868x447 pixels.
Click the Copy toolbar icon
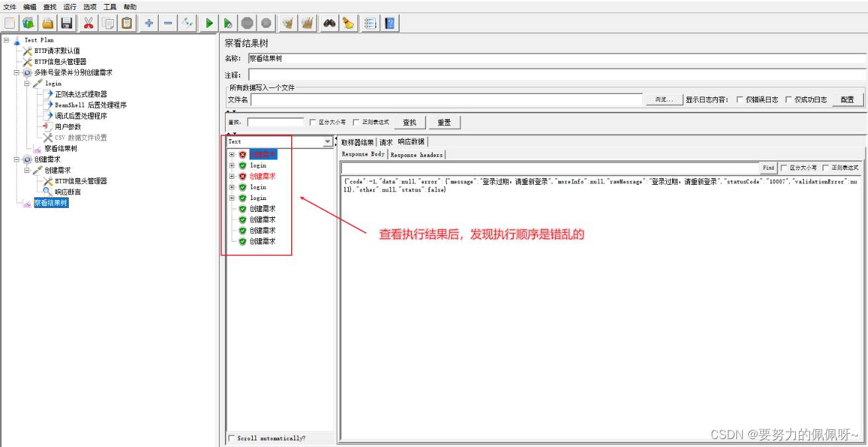click(x=107, y=23)
